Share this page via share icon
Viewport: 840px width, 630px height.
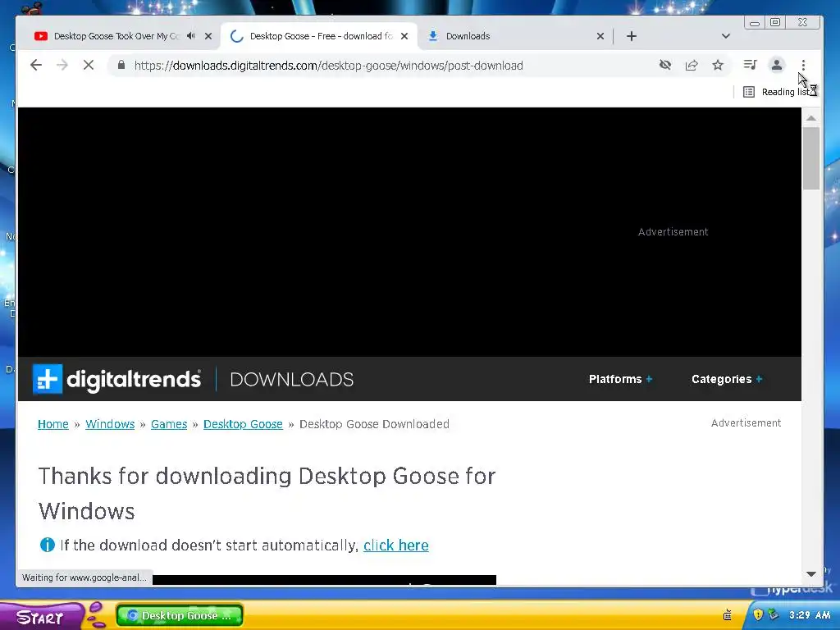[692, 66]
